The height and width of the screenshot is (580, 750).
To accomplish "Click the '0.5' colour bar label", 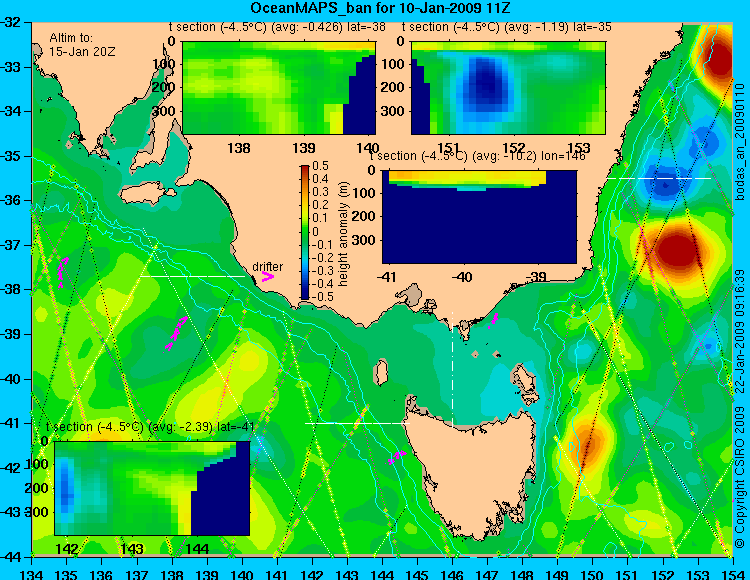I will click(320, 166).
